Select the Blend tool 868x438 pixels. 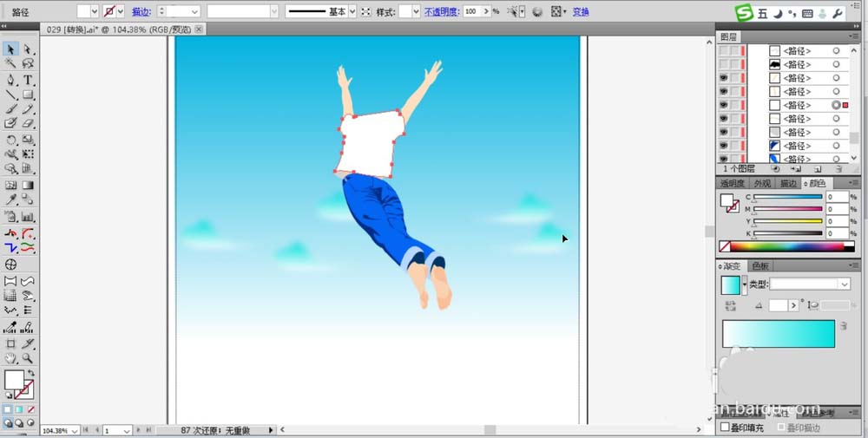coord(28,199)
